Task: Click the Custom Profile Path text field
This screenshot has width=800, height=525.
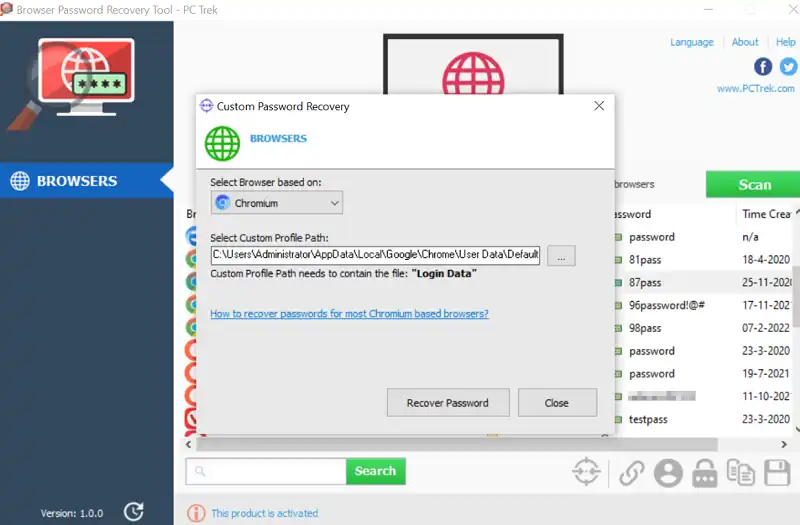Action: pos(375,256)
